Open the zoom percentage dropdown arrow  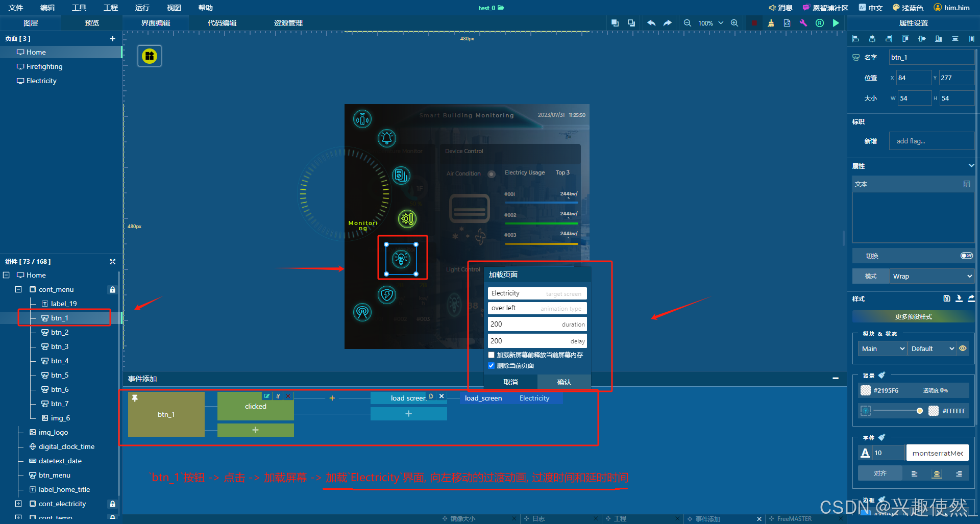click(x=721, y=23)
